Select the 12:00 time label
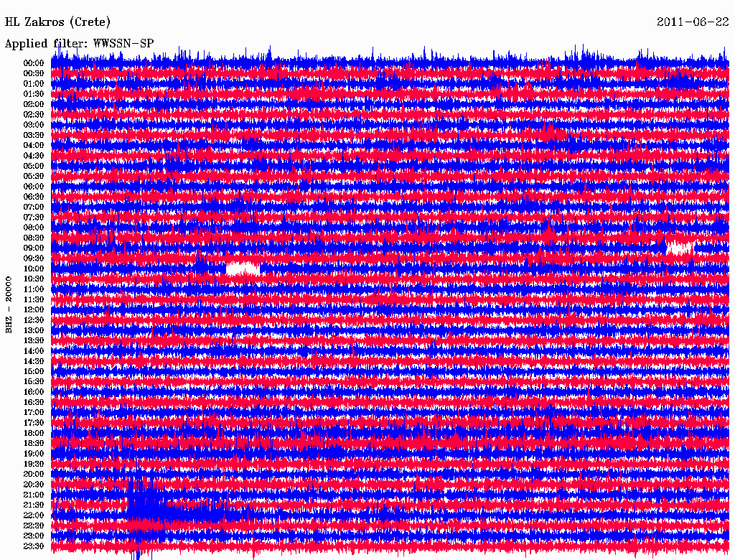The width and height of the screenshot is (735, 560). click(x=34, y=309)
